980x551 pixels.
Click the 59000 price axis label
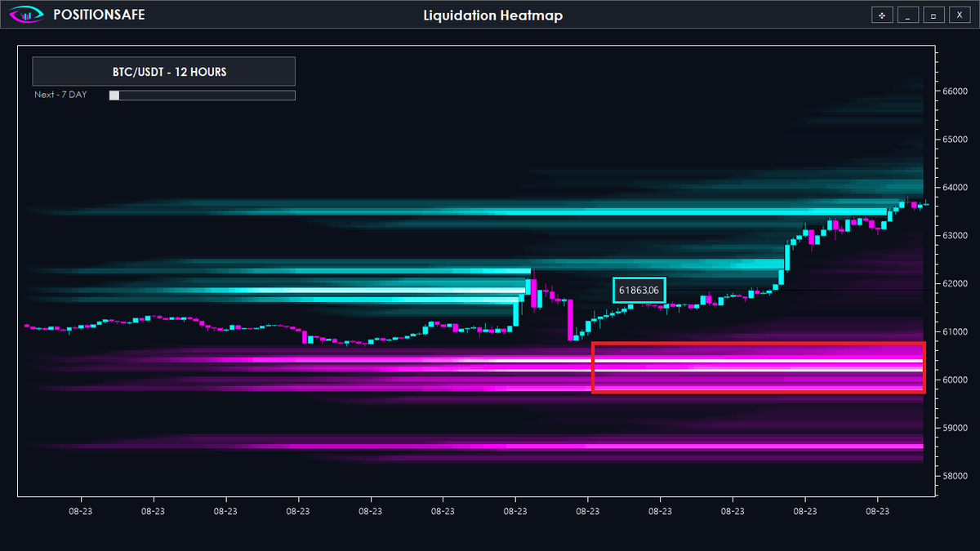pos(954,428)
